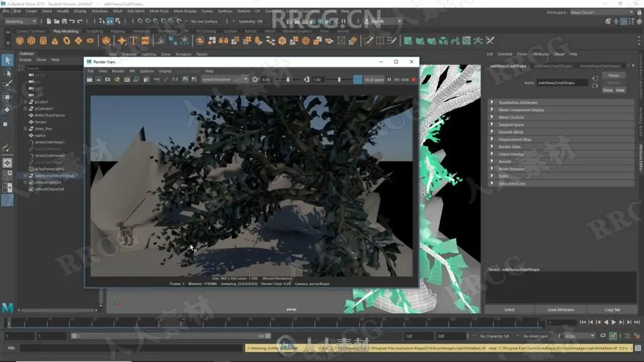
Task: Click the SVG import shelf icon
Action: (145, 41)
